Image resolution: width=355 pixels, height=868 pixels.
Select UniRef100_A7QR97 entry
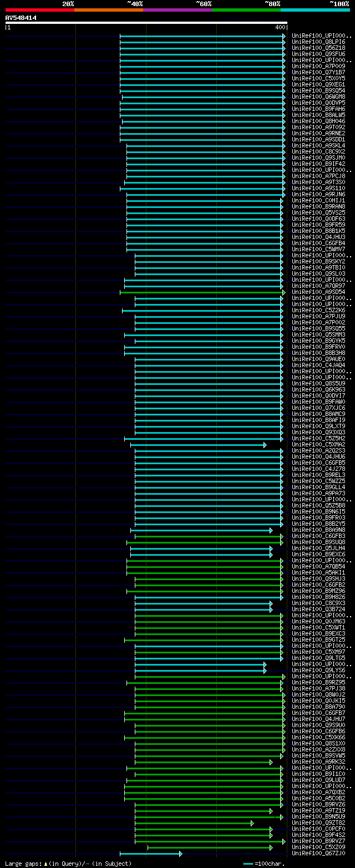pyautogui.click(x=318, y=286)
